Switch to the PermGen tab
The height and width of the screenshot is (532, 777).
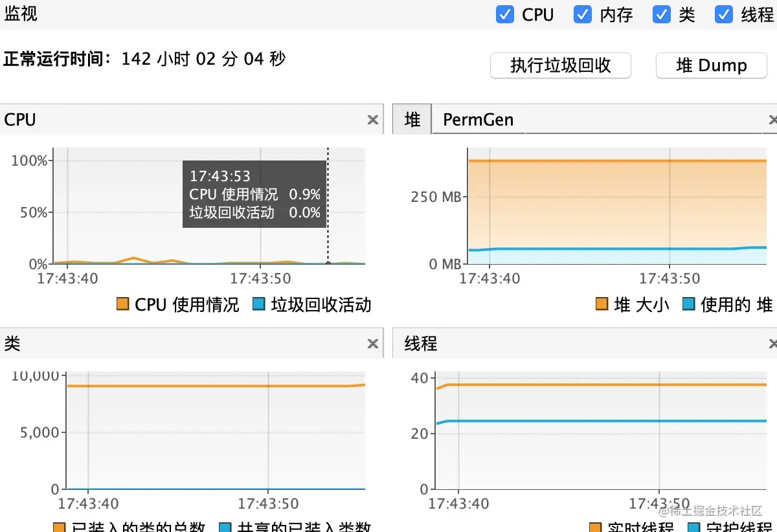point(478,120)
